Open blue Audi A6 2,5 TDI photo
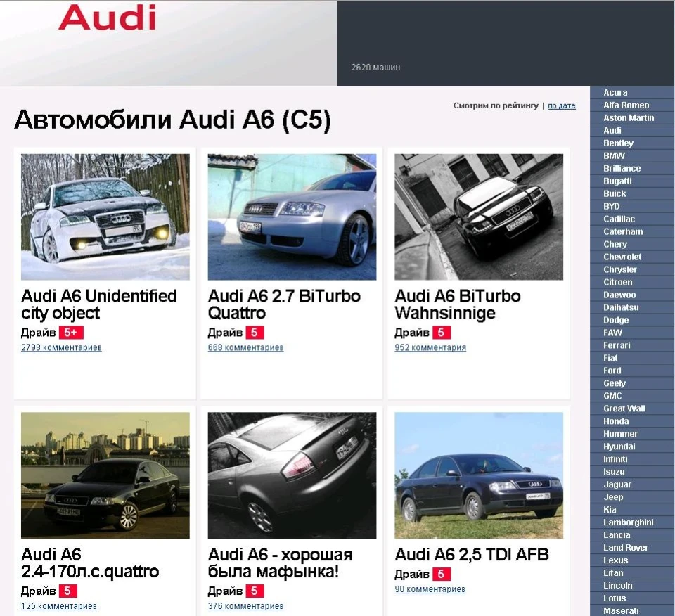 479,475
